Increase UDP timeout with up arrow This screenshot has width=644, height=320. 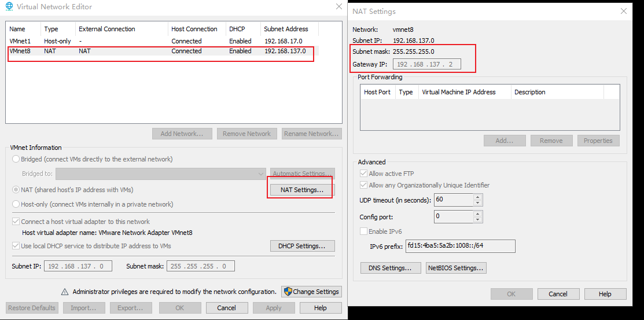(477, 197)
